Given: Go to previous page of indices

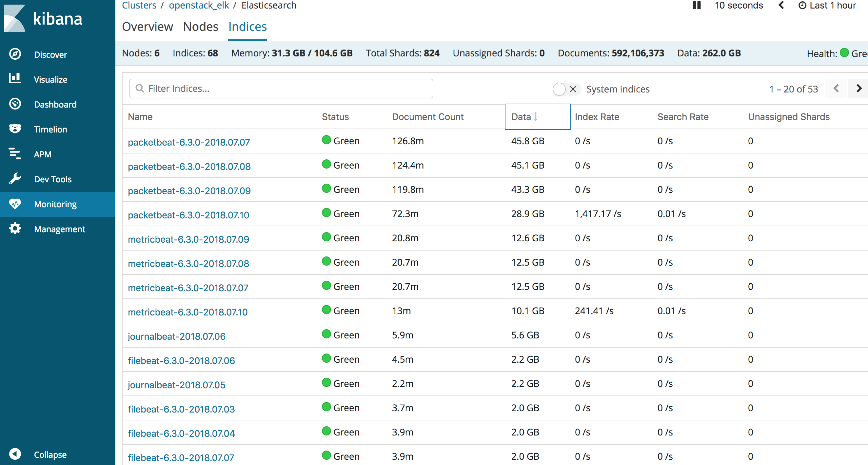Looking at the screenshot, I should pyautogui.click(x=836, y=89).
